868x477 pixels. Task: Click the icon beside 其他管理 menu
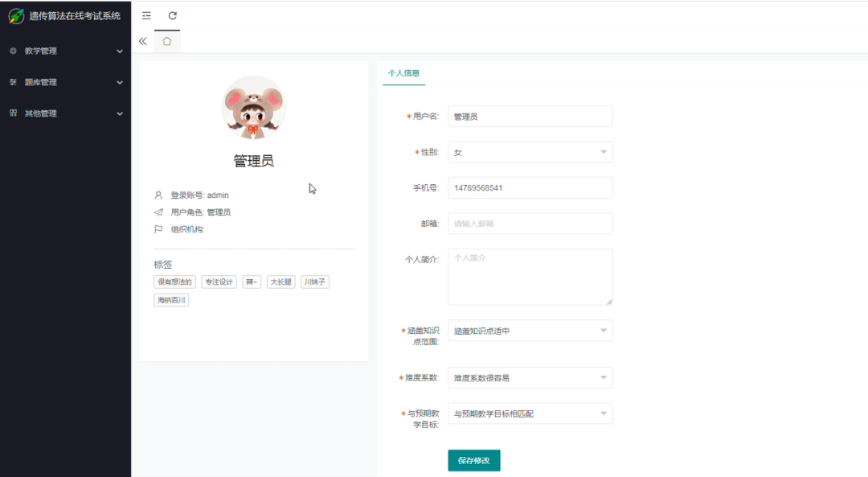pos(13,113)
